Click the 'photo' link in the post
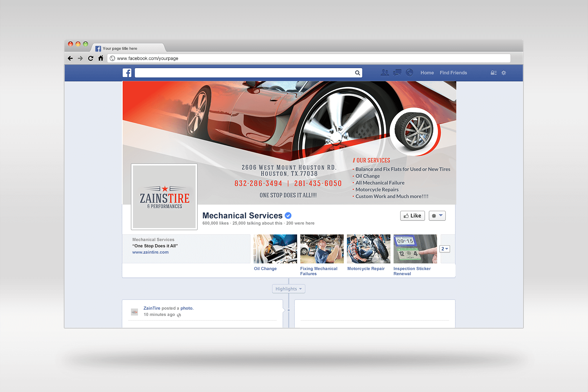 186,309
